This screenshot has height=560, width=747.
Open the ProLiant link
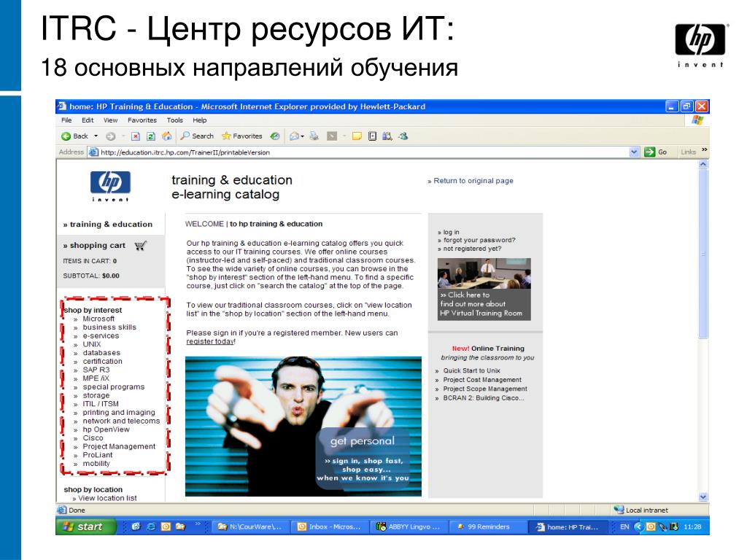[98, 455]
